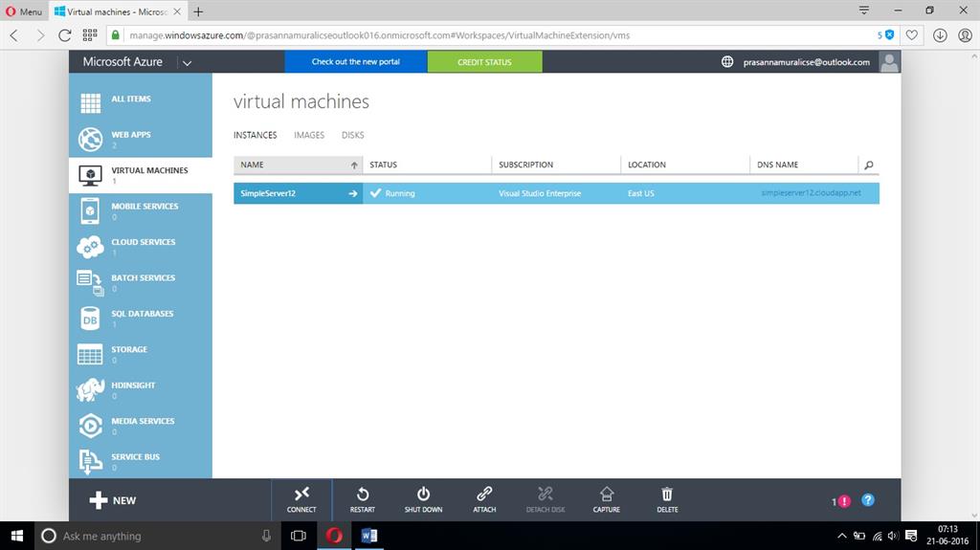Open the volume control in tray
Image resolution: width=980 pixels, height=550 pixels.
click(x=893, y=536)
